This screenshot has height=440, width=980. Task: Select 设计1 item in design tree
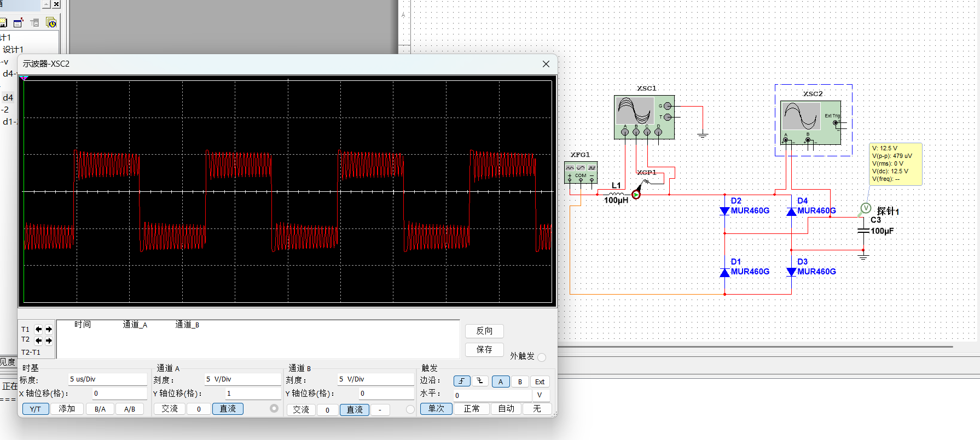[13, 50]
